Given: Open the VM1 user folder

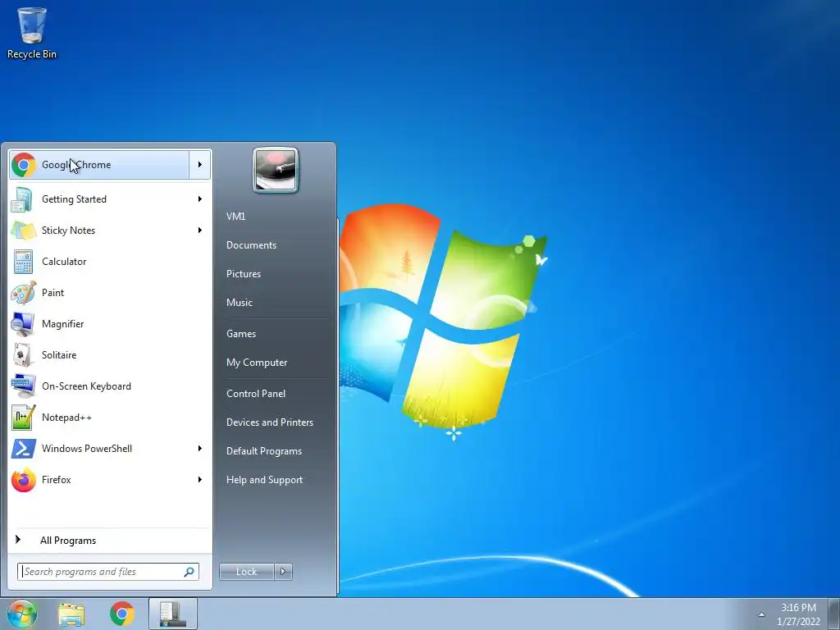Looking at the screenshot, I should pos(235,217).
